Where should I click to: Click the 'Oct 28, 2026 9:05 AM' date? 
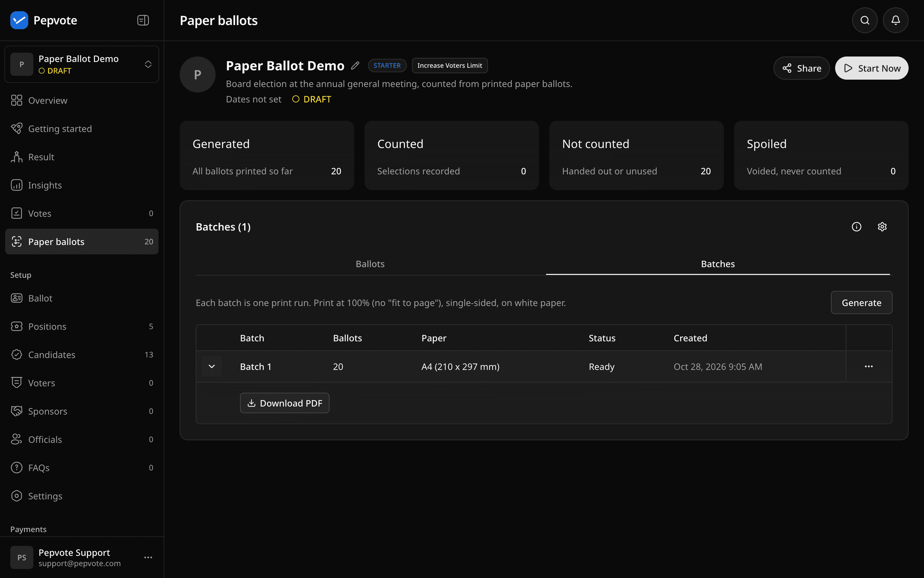[x=718, y=367]
